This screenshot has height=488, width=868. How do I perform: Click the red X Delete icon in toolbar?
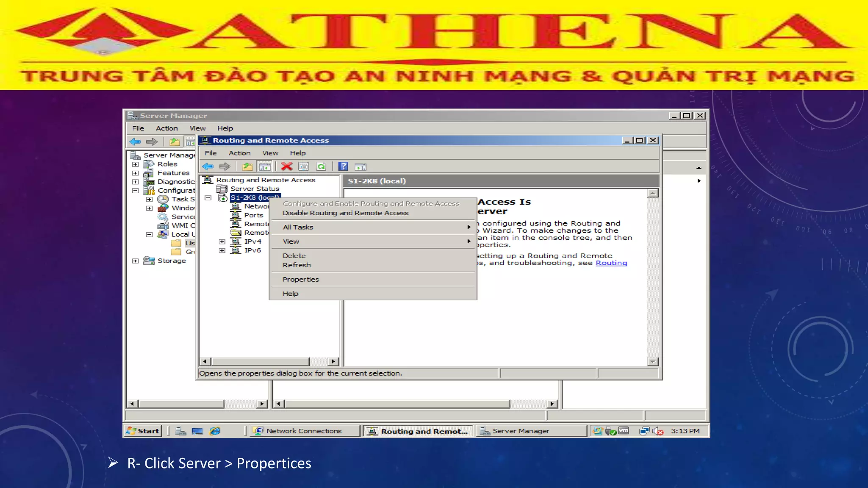pos(287,166)
